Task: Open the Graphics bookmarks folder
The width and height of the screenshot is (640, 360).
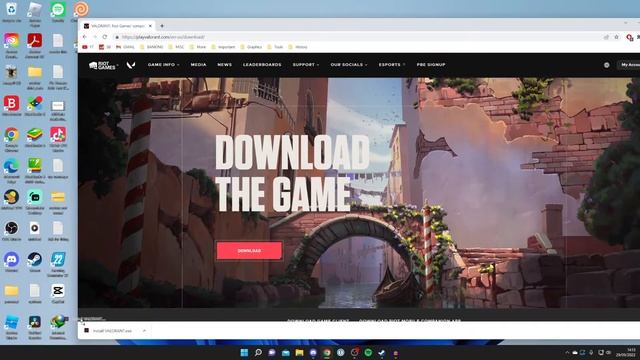Action: 251,47
